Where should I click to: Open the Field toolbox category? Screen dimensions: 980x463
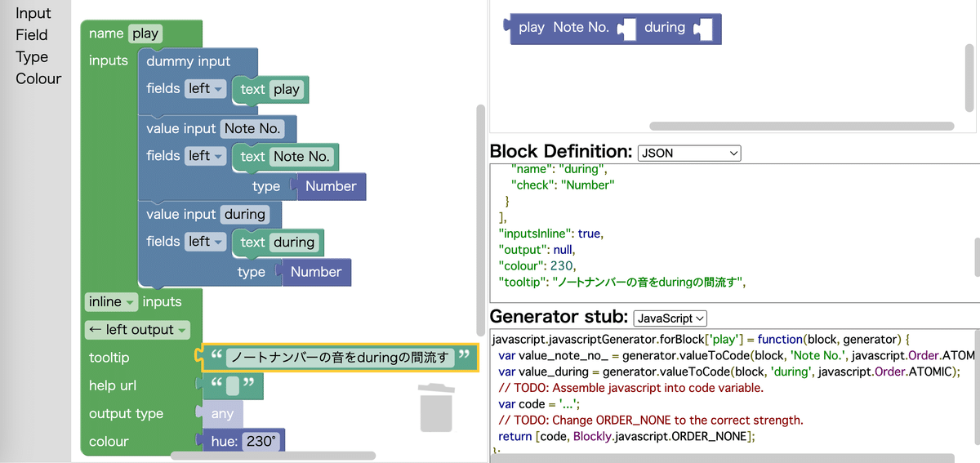pos(32,35)
